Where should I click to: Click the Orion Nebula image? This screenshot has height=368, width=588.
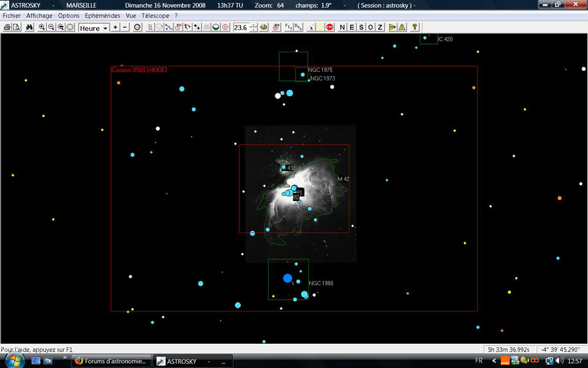pos(300,194)
